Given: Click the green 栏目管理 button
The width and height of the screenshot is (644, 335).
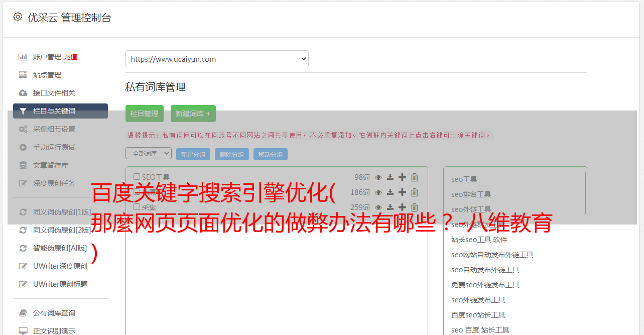Looking at the screenshot, I should click(145, 114).
